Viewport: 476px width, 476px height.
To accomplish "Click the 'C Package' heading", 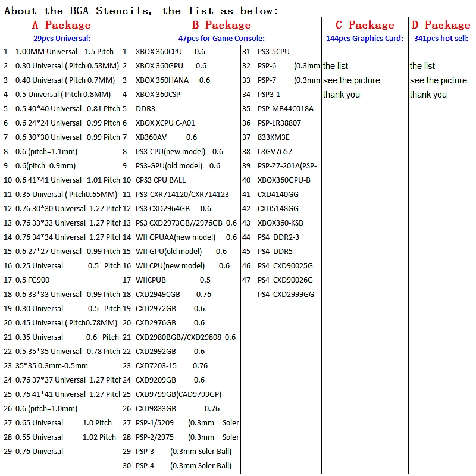I will click(x=365, y=25).
